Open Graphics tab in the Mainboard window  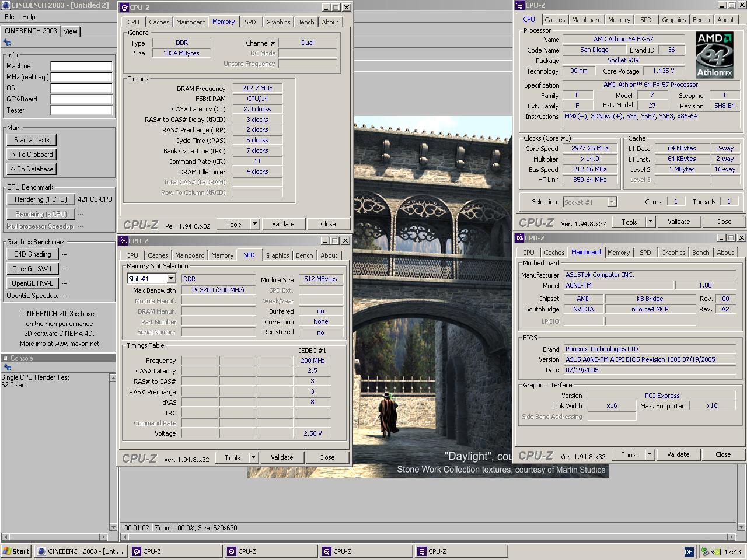673,253
